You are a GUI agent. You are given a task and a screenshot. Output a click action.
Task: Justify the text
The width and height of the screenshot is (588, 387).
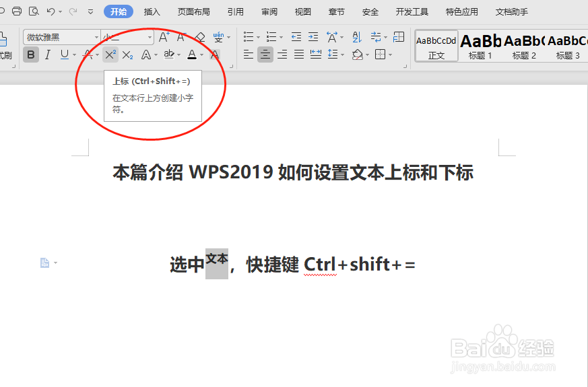(x=299, y=55)
